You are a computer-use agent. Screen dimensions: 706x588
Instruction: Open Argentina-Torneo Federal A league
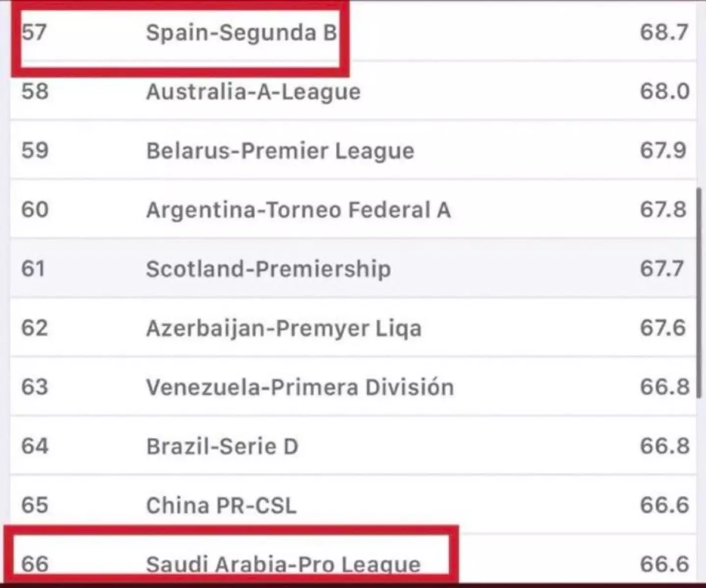pyautogui.click(x=298, y=210)
